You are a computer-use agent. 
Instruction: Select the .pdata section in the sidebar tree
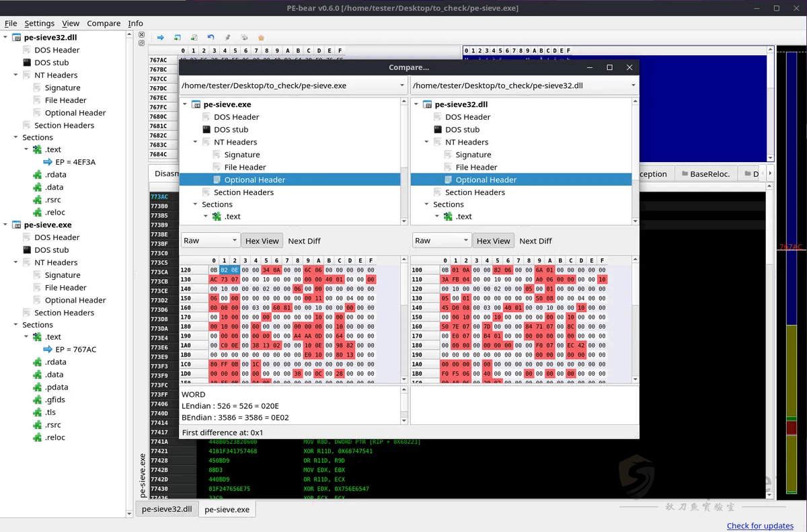point(56,387)
